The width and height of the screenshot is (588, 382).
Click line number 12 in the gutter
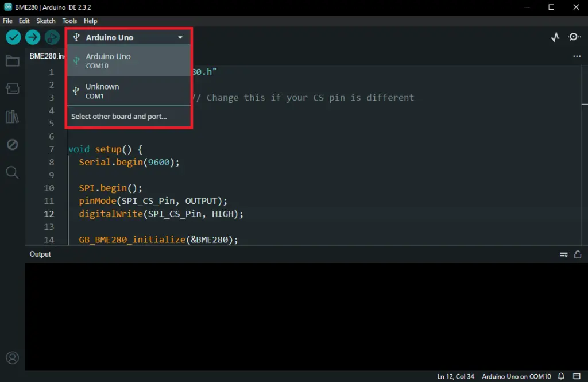pos(49,214)
